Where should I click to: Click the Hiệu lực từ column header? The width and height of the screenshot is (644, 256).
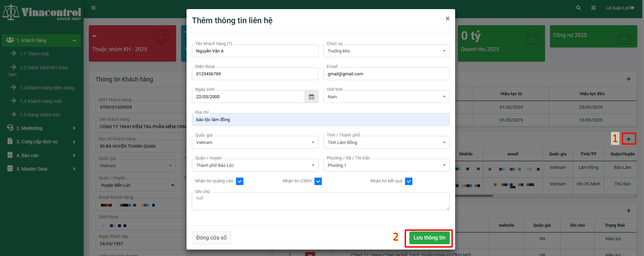(511, 94)
